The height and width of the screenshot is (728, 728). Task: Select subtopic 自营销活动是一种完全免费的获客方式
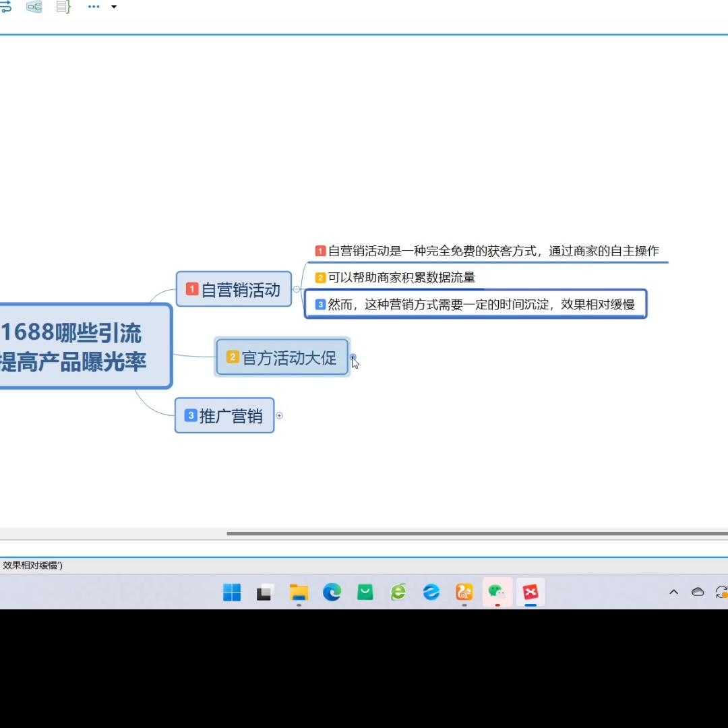pos(487,251)
